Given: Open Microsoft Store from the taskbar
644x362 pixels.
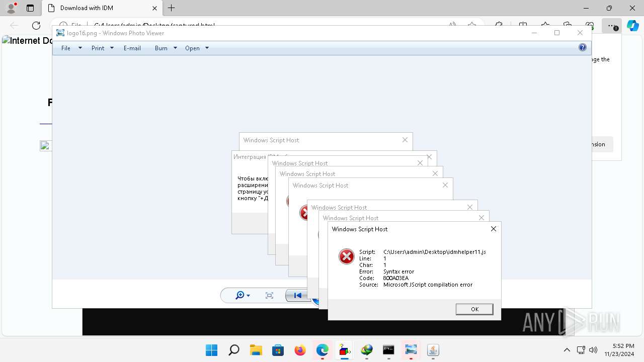Looking at the screenshot, I should pos(278,350).
